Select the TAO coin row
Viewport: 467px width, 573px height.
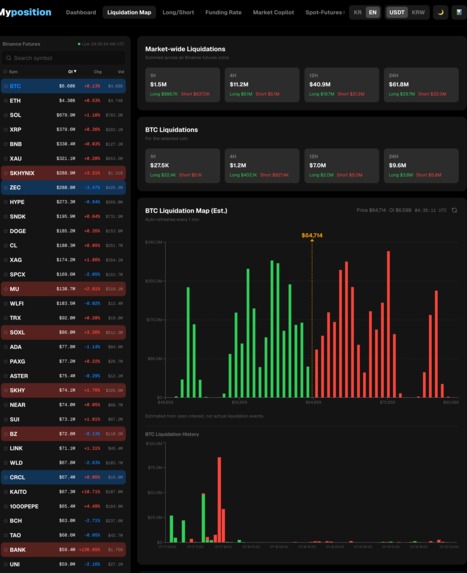tap(63, 535)
